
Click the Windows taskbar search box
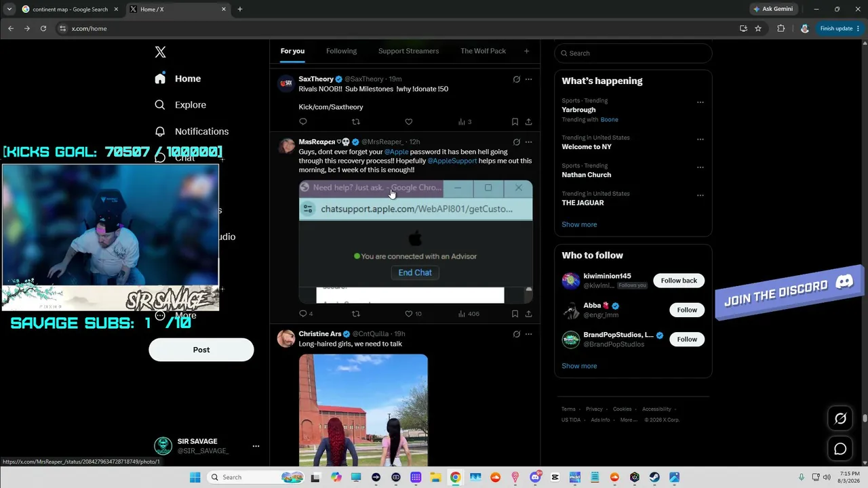[x=255, y=477]
